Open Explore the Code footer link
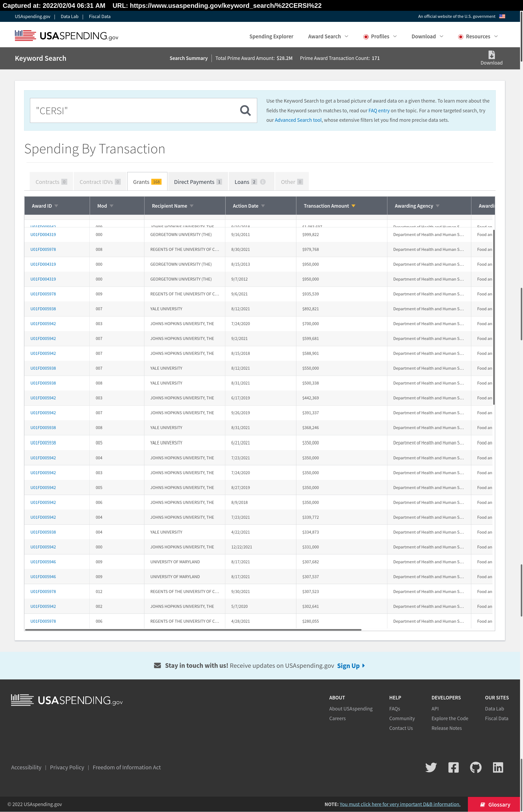 pyautogui.click(x=450, y=718)
